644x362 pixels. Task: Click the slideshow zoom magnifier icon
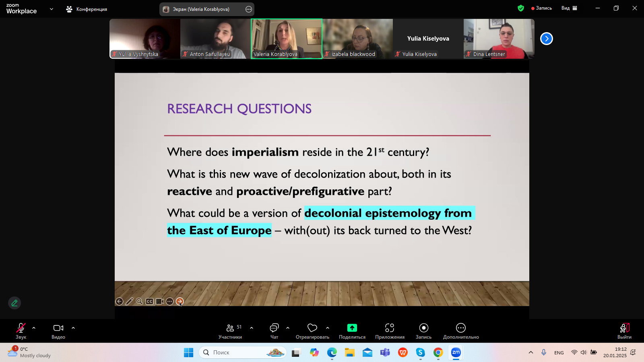point(139,301)
